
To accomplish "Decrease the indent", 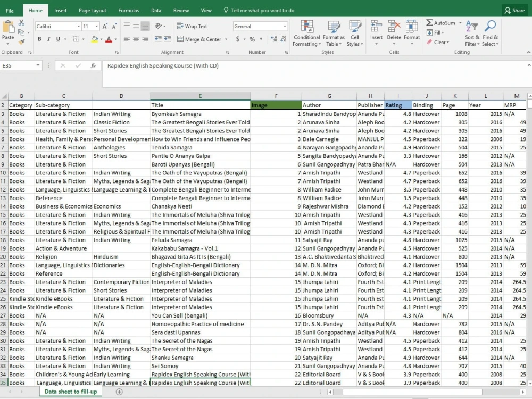I will [x=158, y=39].
